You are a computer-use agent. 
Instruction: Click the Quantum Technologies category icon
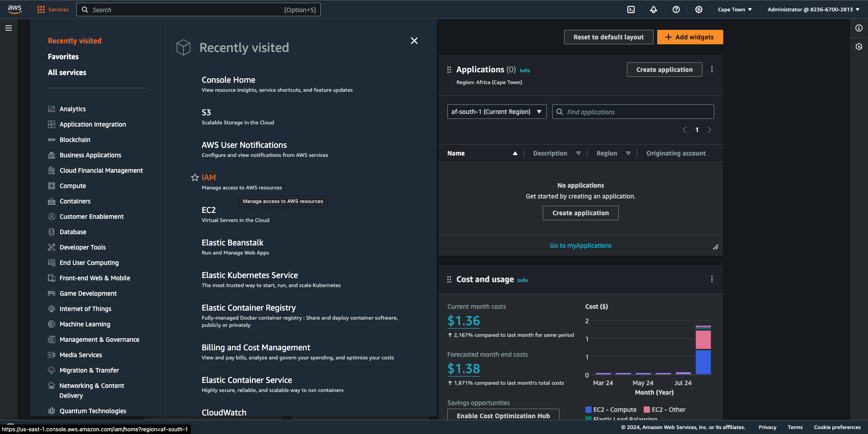point(52,411)
